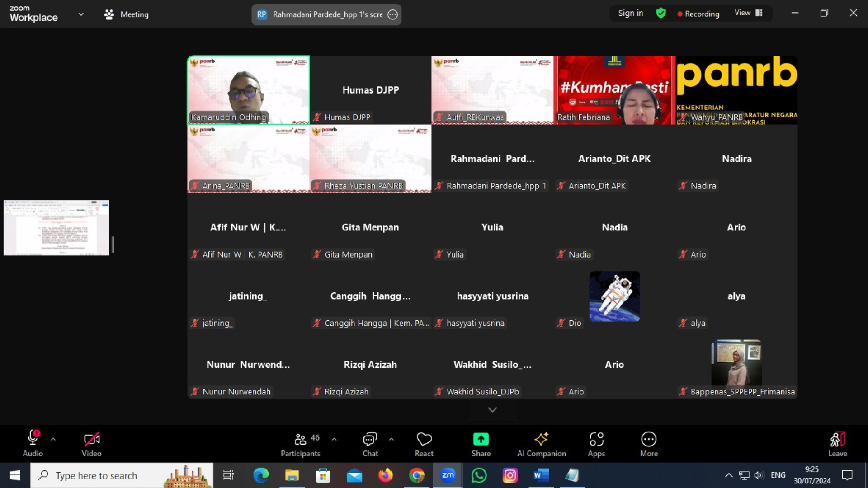Open the Zoom Workplace dropdown arrow

coord(81,14)
